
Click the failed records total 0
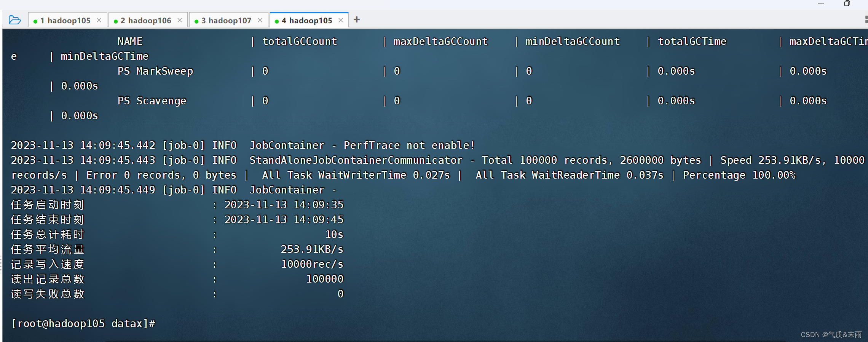point(341,294)
